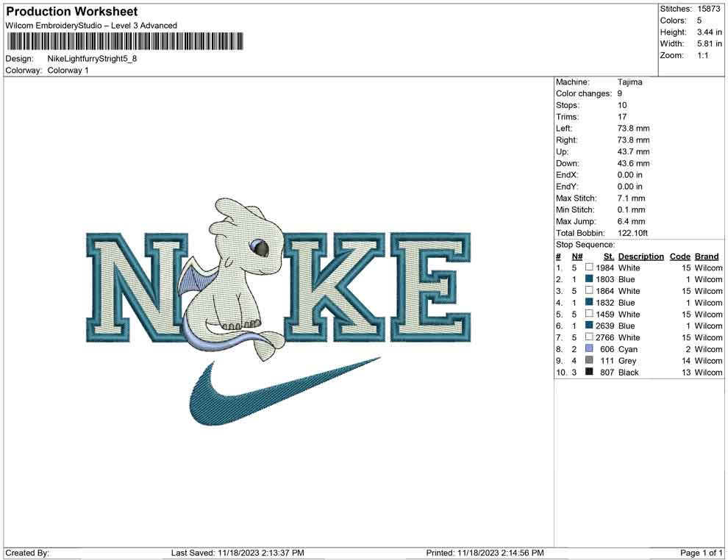
Task: Click the 'Stop Sequence:' label
Action: 585,245
